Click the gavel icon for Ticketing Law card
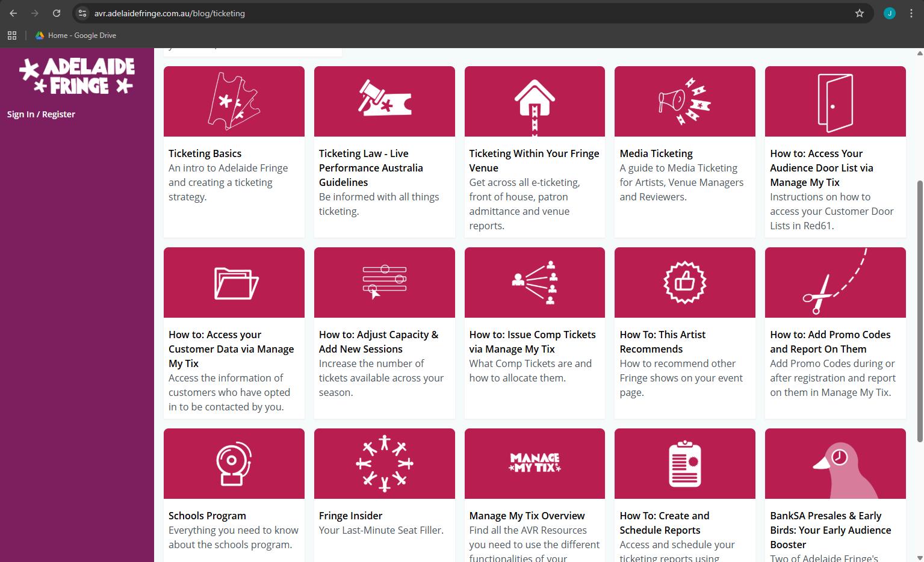 click(x=385, y=97)
